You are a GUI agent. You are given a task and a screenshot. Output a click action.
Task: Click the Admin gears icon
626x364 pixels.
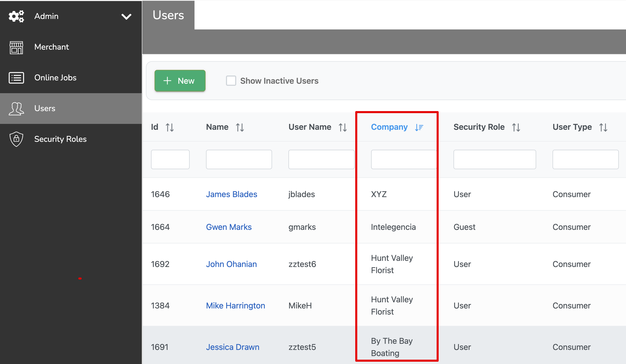[16, 16]
